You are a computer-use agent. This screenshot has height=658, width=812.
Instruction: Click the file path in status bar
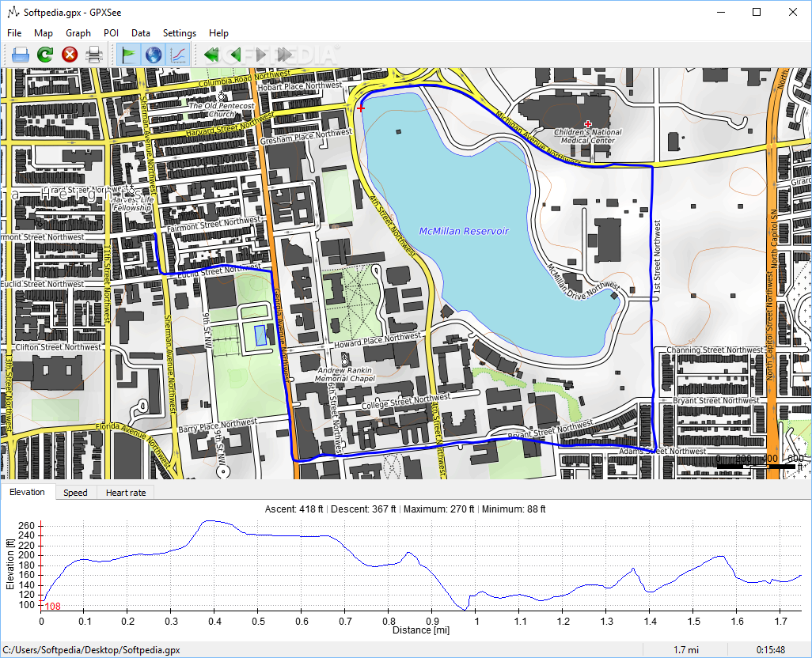click(x=91, y=650)
